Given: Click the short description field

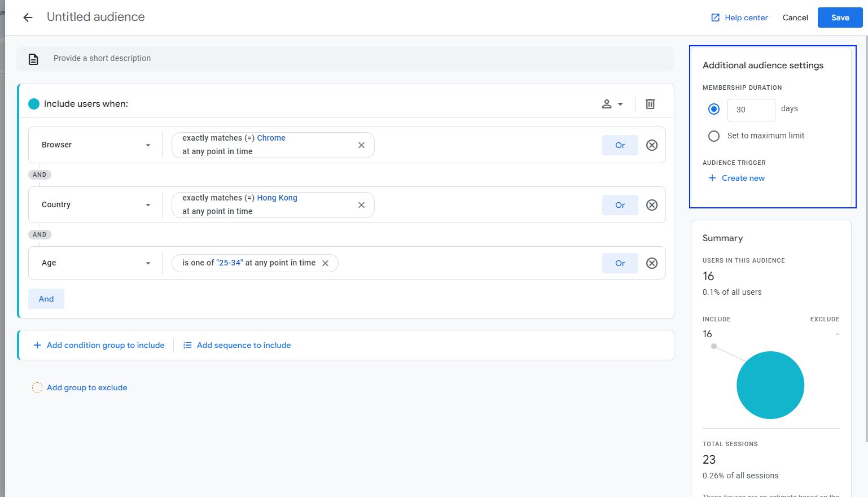Looking at the screenshot, I should click(x=345, y=59).
